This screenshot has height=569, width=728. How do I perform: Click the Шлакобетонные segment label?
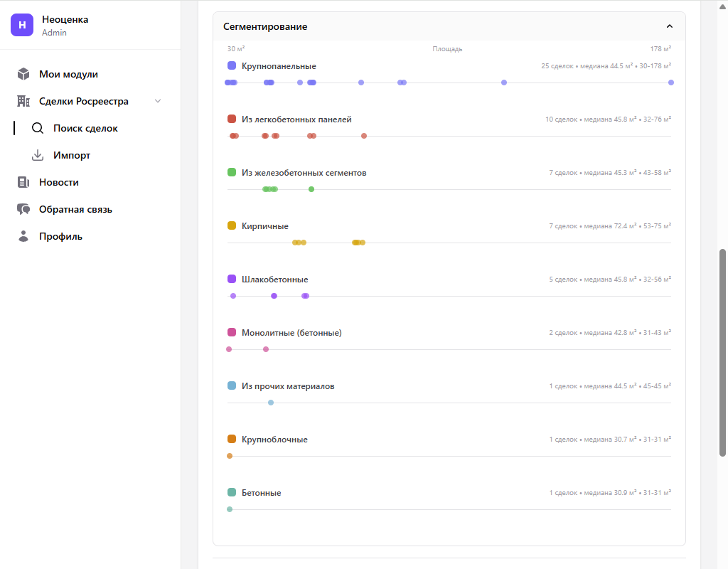[x=274, y=280]
